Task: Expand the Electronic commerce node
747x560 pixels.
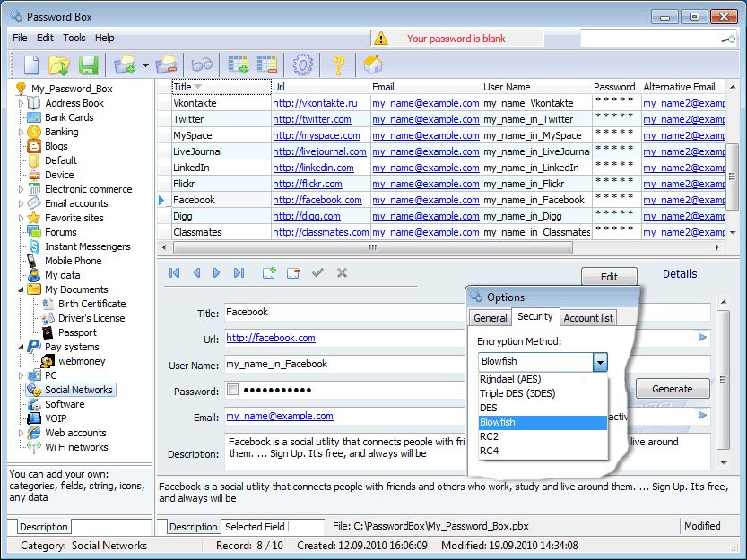Action: (21, 189)
